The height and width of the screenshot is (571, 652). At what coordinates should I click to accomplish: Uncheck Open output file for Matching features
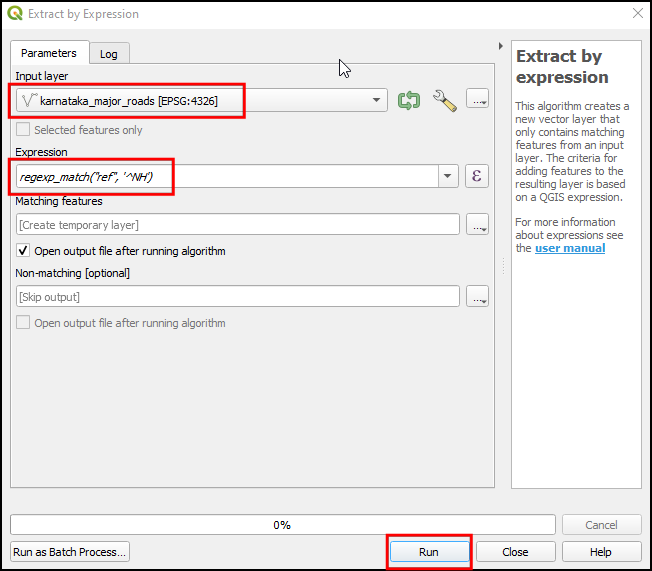click(23, 251)
